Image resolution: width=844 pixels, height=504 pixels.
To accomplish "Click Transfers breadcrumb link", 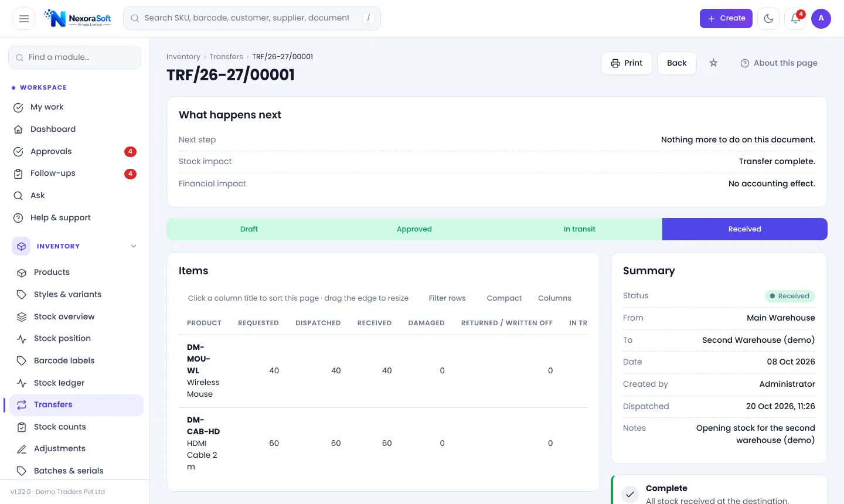I will 226,57.
